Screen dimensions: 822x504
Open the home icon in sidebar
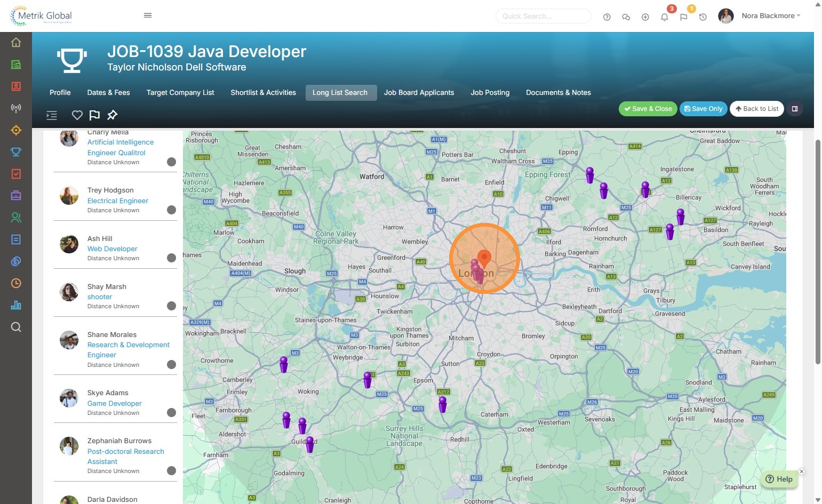[16, 43]
